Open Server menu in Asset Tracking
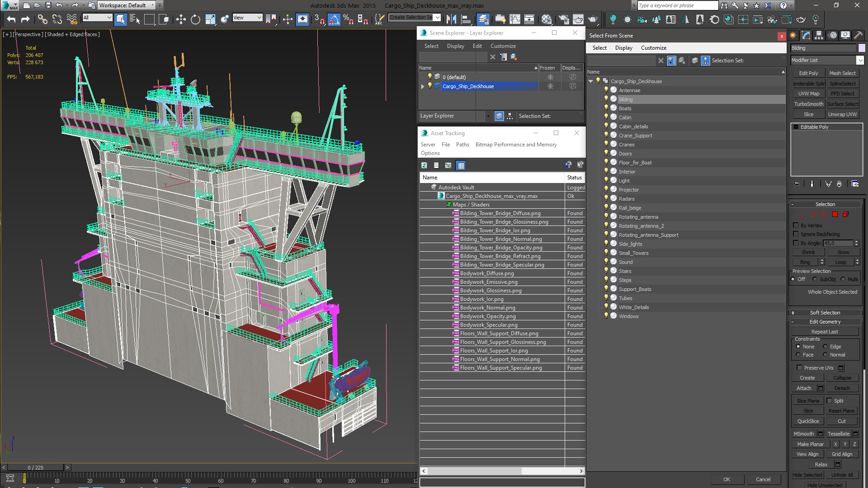The height and width of the screenshot is (488, 868). 428,145
